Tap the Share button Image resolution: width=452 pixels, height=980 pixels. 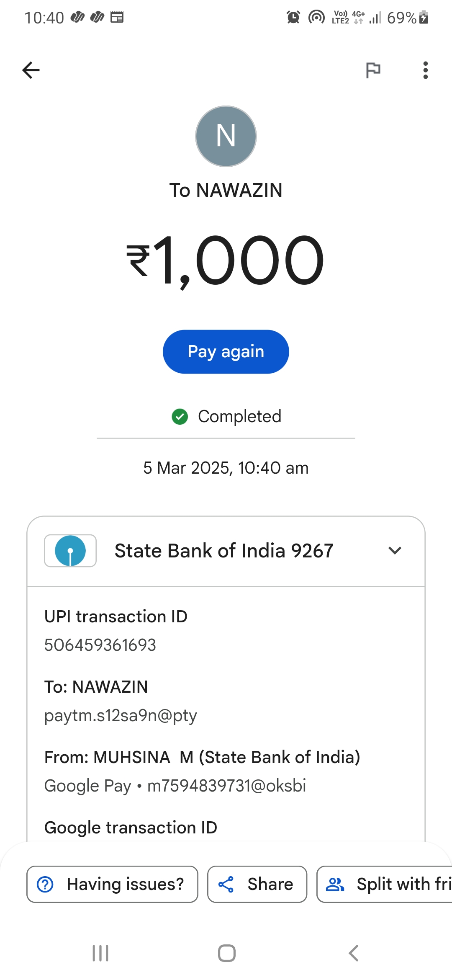(x=257, y=884)
